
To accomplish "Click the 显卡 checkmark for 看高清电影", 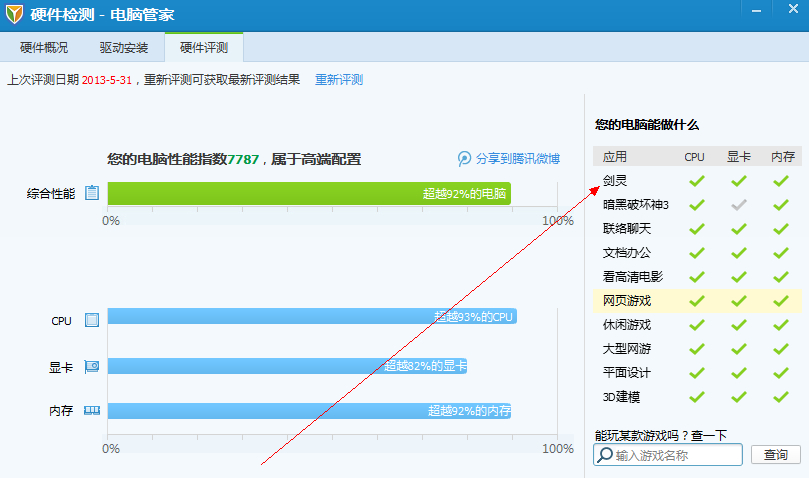I will (739, 277).
